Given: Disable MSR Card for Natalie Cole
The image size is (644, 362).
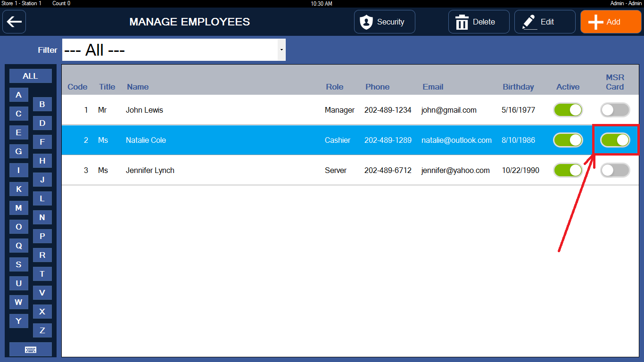Looking at the screenshot, I should tap(615, 140).
